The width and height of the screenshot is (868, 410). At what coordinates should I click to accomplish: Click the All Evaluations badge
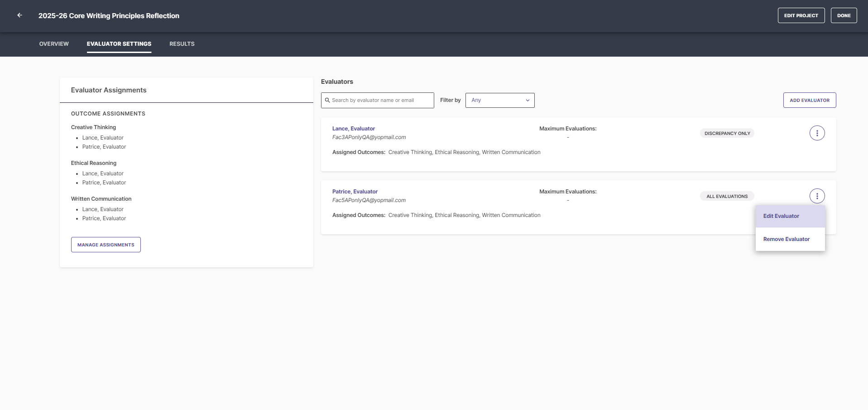tap(727, 196)
